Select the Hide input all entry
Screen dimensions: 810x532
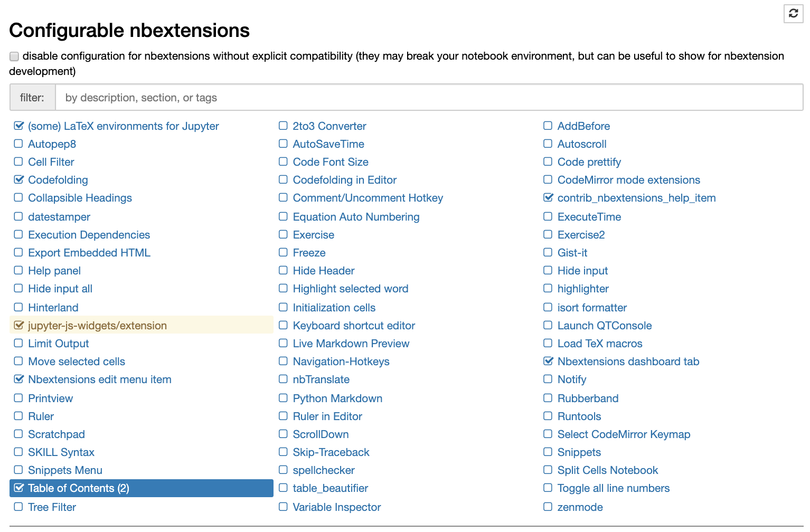(60, 289)
